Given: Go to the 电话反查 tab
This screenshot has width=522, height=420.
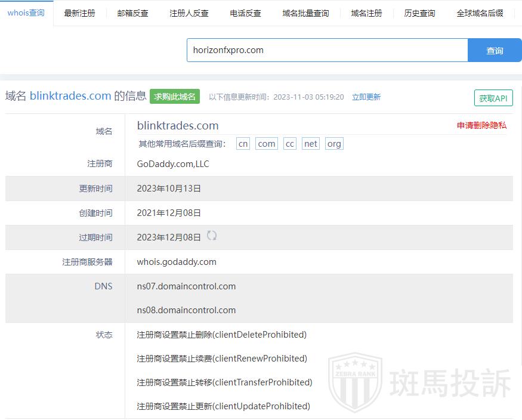Looking at the screenshot, I should pos(245,13).
